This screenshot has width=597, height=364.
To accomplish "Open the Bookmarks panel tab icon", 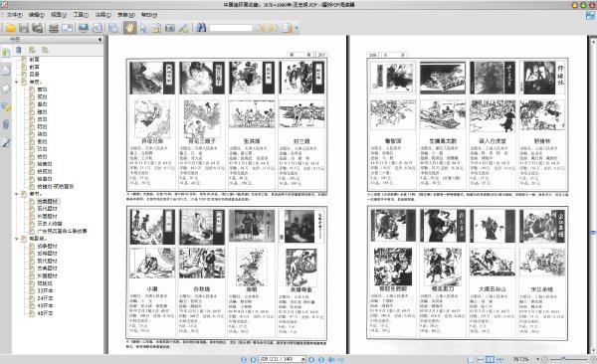I will 6,53.
